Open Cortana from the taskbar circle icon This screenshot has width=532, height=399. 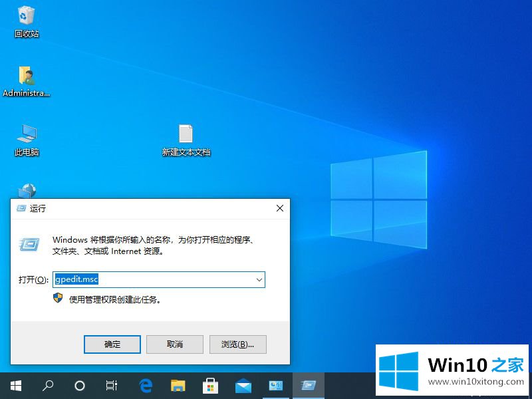[x=80, y=385]
